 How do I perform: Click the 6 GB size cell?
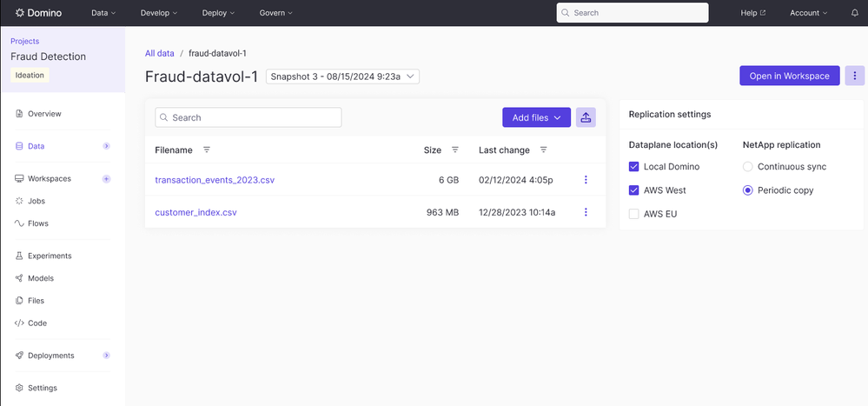coord(448,180)
